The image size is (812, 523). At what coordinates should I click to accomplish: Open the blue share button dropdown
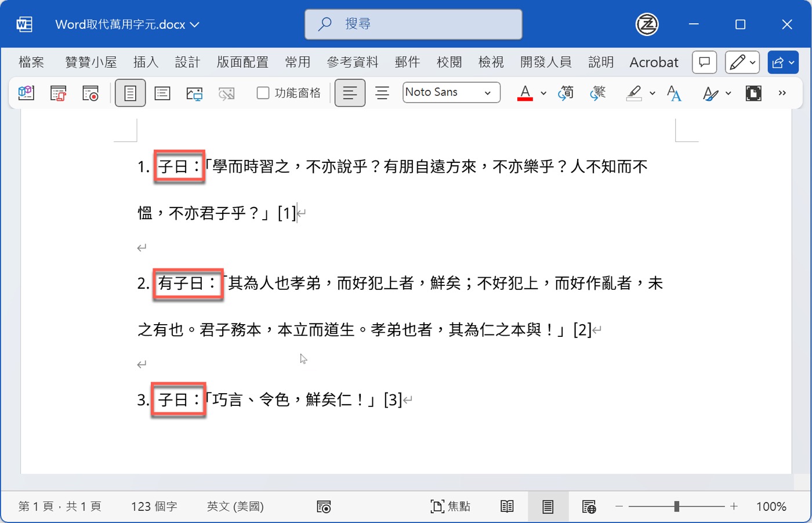[x=783, y=62]
